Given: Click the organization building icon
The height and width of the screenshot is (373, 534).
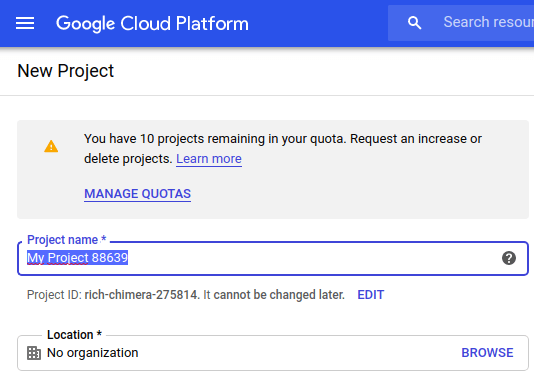Looking at the screenshot, I should [x=34, y=353].
